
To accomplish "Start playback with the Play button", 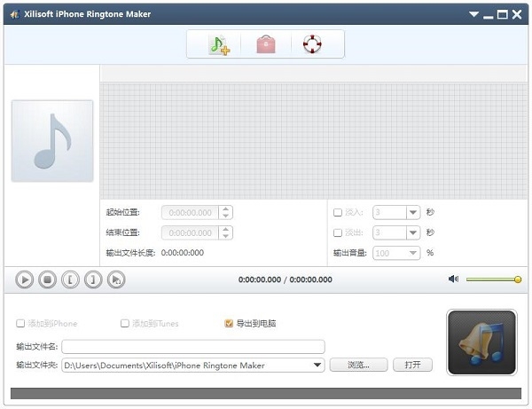I will click(x=25, y=279).
